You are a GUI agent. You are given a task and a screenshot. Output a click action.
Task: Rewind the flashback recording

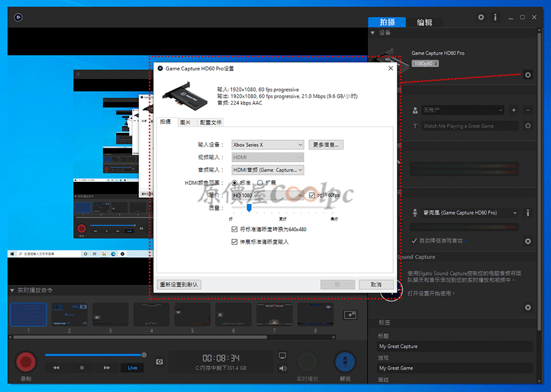point(56,367)
